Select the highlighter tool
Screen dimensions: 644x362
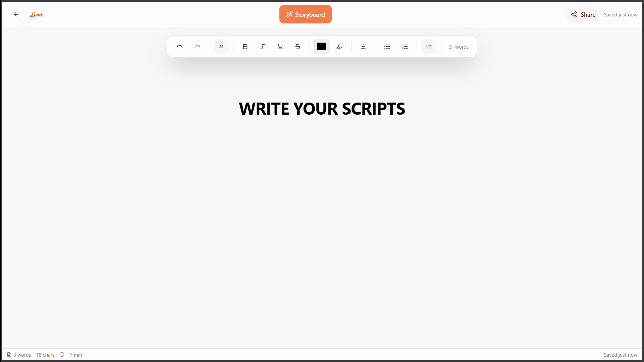[339, 47]
